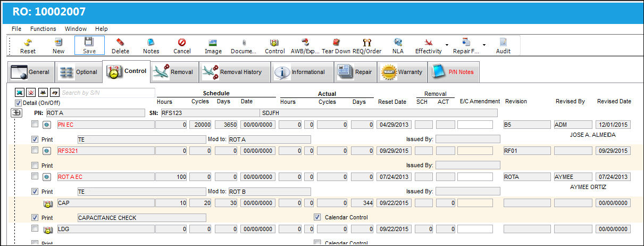This screenshot has width=644, height=246.
Task: Toggle Calendar Control for CAPACITANCE CHECK
Action: point(317,217)
